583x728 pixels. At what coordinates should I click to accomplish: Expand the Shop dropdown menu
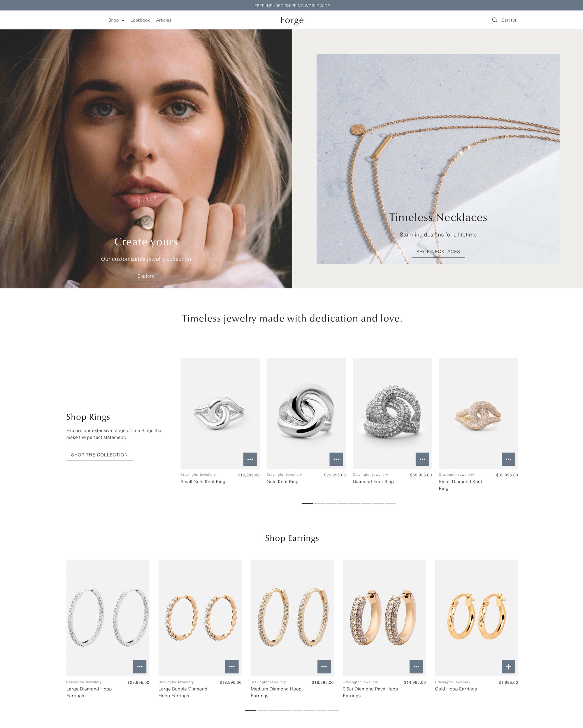click(115, 20)
